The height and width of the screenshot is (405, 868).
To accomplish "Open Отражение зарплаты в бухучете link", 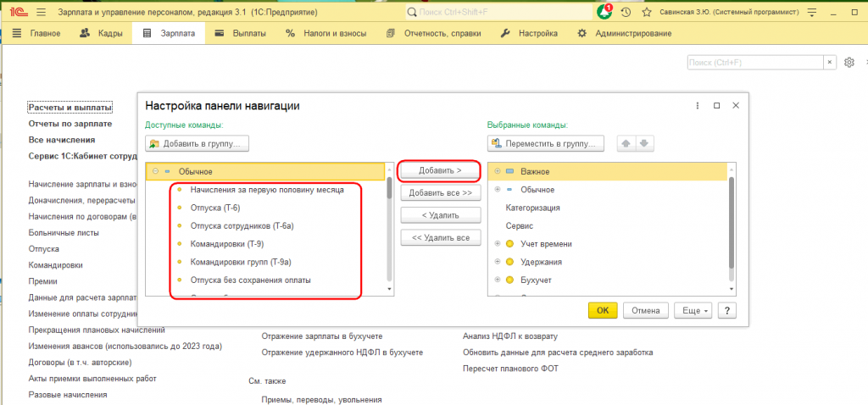I will (322, 336).
